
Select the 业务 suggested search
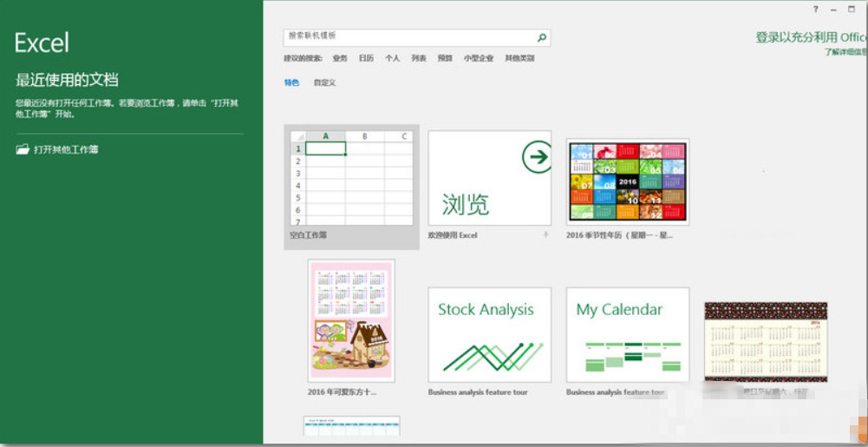(340, 58)
